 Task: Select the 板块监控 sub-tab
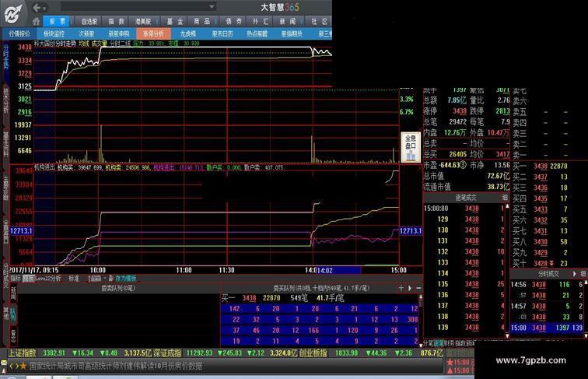(x=54, y=33)
